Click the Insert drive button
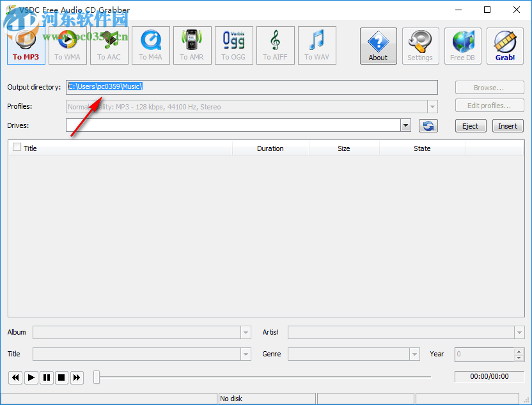Screen dimensions: 532x405 pos(507,125)
